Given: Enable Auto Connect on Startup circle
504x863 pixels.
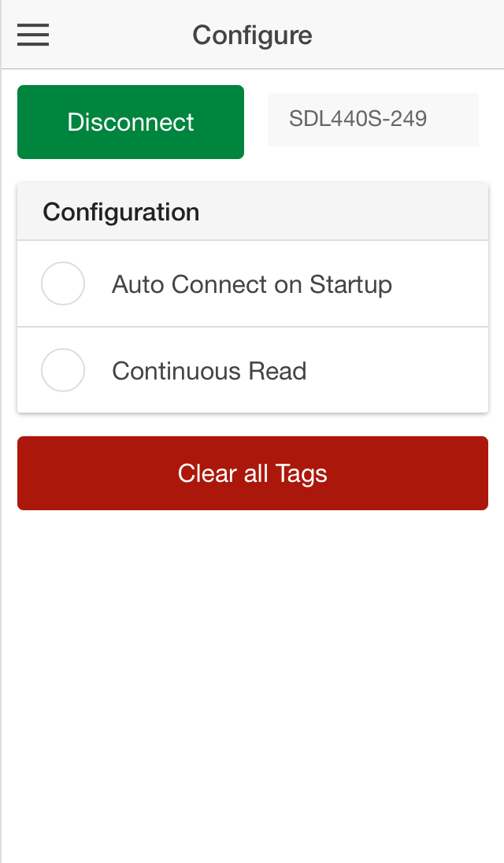Looking at the screenshot, I should pos(63,283).
